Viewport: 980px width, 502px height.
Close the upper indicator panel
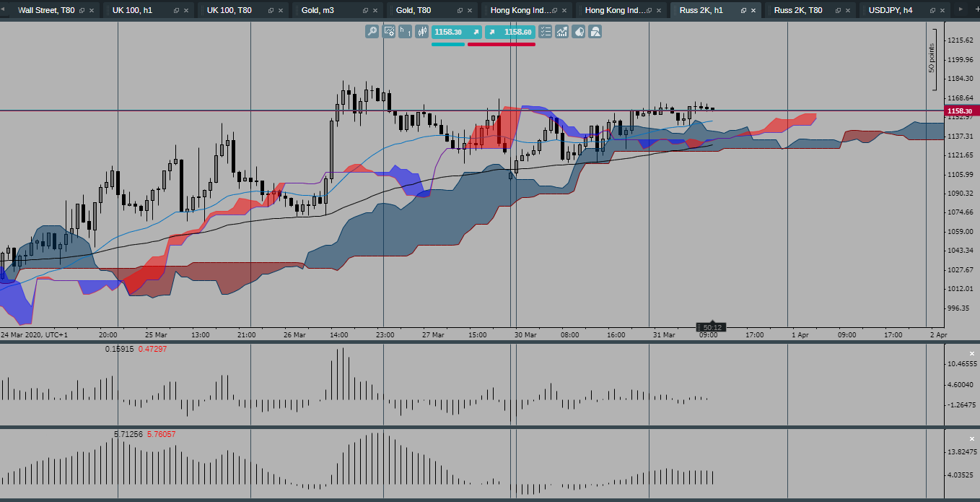point(971,353)
